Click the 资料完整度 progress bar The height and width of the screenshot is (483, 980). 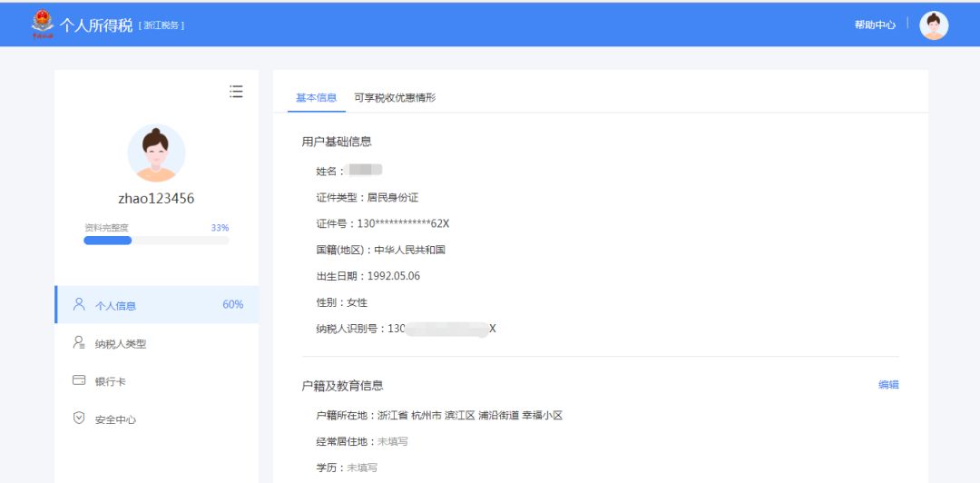(x=156, y=241)
